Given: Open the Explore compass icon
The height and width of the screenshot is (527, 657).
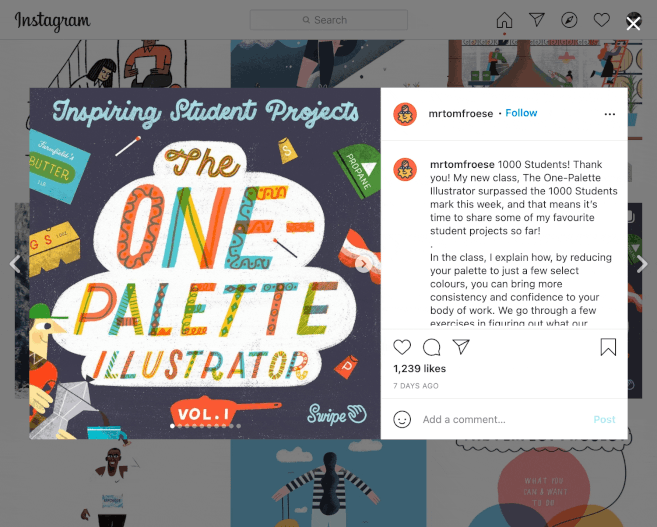Looking at the screenshot, I should (569, 20).
